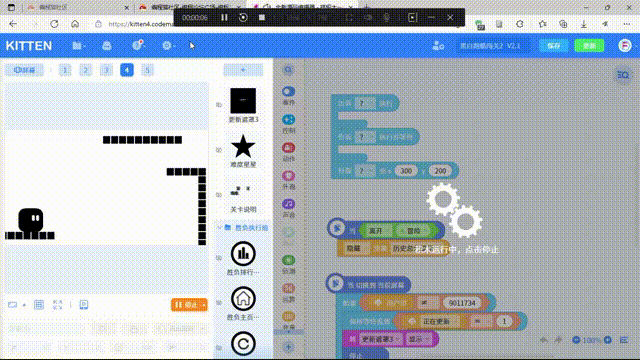The width and height of the screenshot is (640, 360).
Task: Open the 侦测 sensing block category
Action: (x=289, y=264)
